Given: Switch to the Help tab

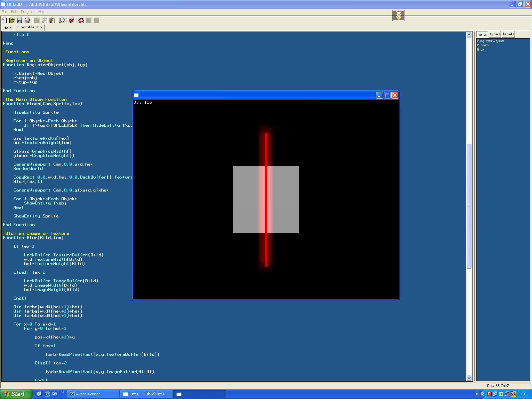Looking at the screenshot, I should [7, 28].
